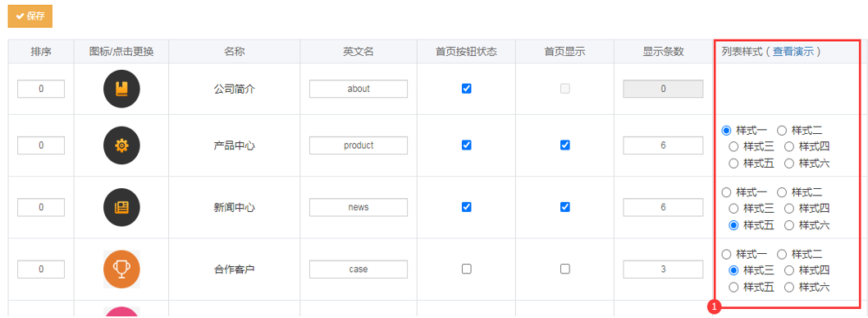Select 样式四 for 产品中心 row

pyautogui.click(x=789, y=147)
